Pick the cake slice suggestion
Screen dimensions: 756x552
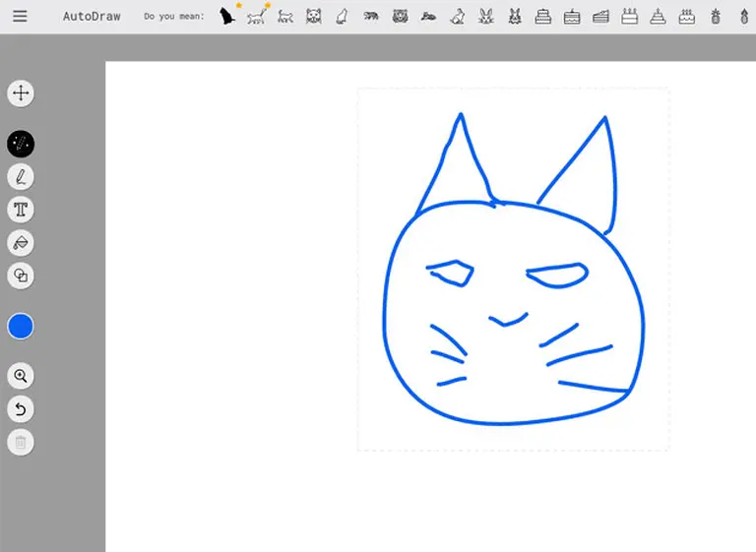[600, 18]
